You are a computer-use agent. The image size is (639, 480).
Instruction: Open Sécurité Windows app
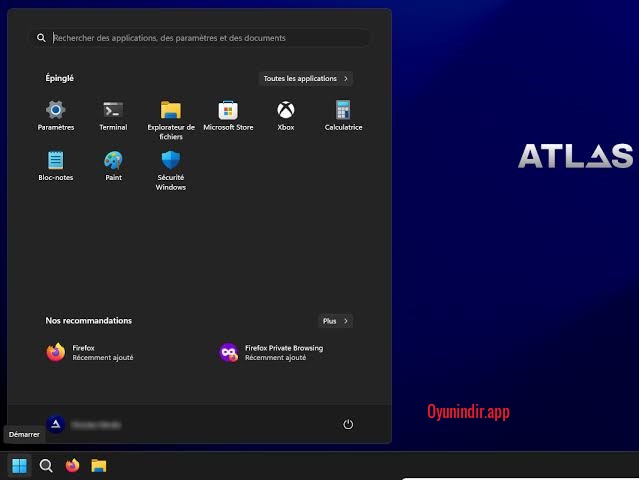[x=171, y=170]
